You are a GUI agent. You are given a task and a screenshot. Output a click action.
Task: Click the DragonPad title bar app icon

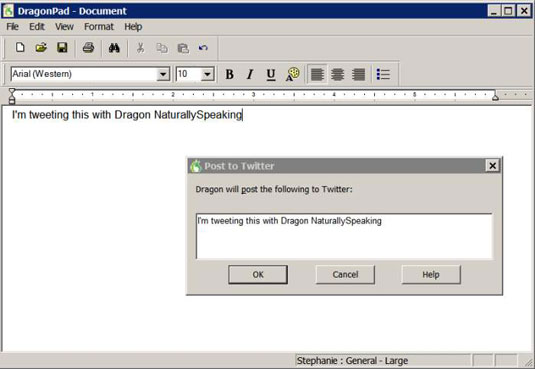(8, 11)
